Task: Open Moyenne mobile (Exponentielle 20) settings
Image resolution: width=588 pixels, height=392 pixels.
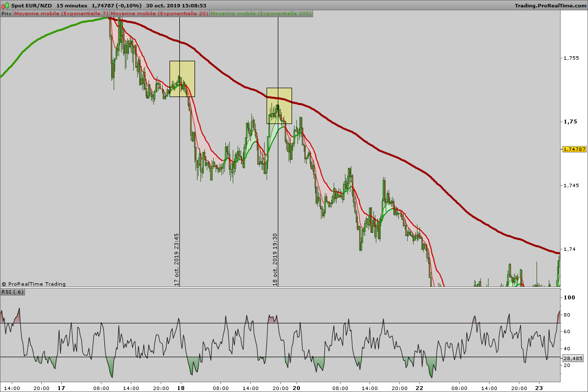Action: coord(160,14)
